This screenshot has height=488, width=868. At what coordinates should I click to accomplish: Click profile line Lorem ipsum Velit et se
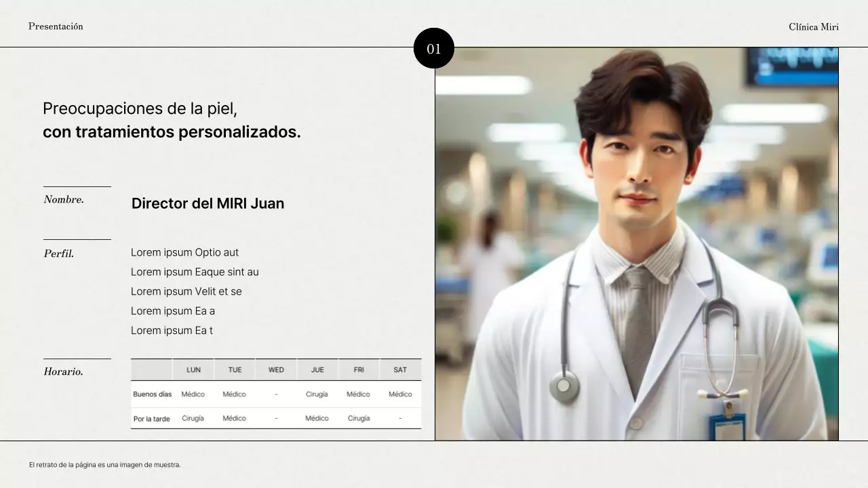coord(186,291)
